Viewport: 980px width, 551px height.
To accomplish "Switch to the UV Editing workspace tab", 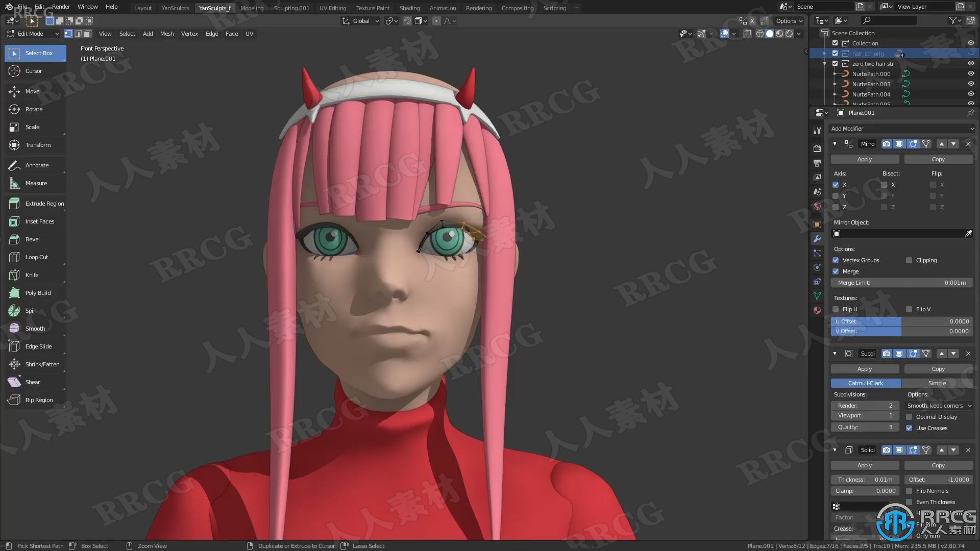I will click(x=332, y=8).
